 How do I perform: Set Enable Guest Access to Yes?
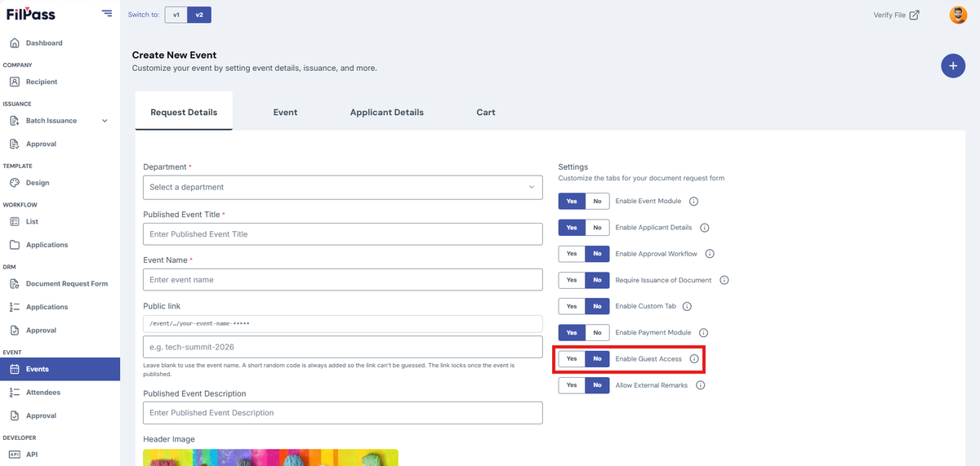coord(572,358)
